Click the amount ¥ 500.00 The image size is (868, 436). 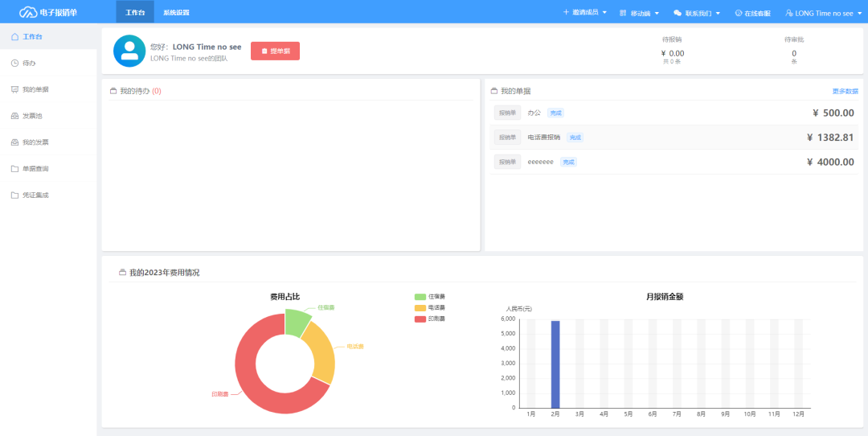tap(833, 113)
